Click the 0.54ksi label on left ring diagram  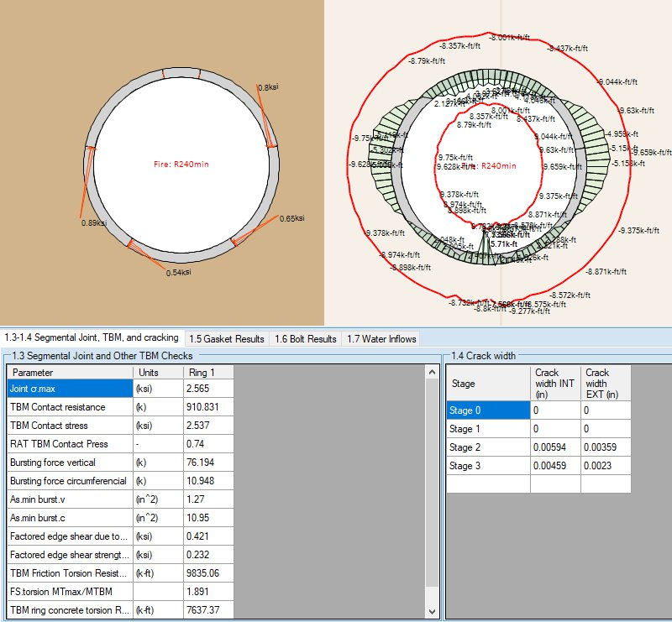pos(180,273)
